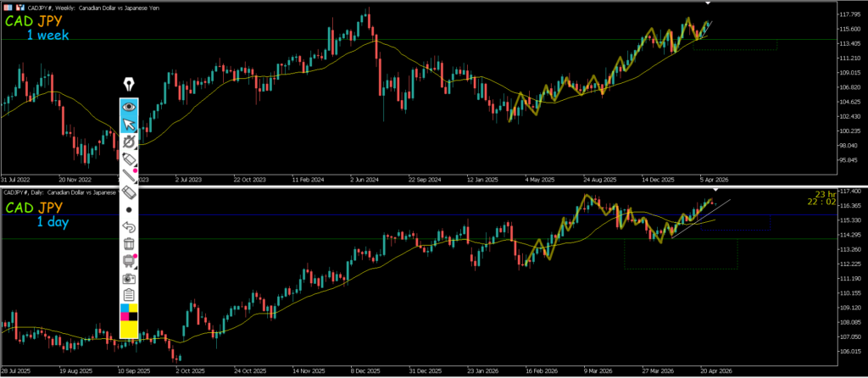
Task: Click the '2 Jun 2024' date on the weekly axis
Action: [364, 181]
